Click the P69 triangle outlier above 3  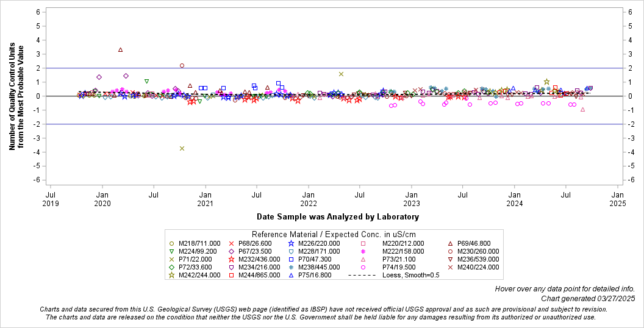[x=121, y=50]
